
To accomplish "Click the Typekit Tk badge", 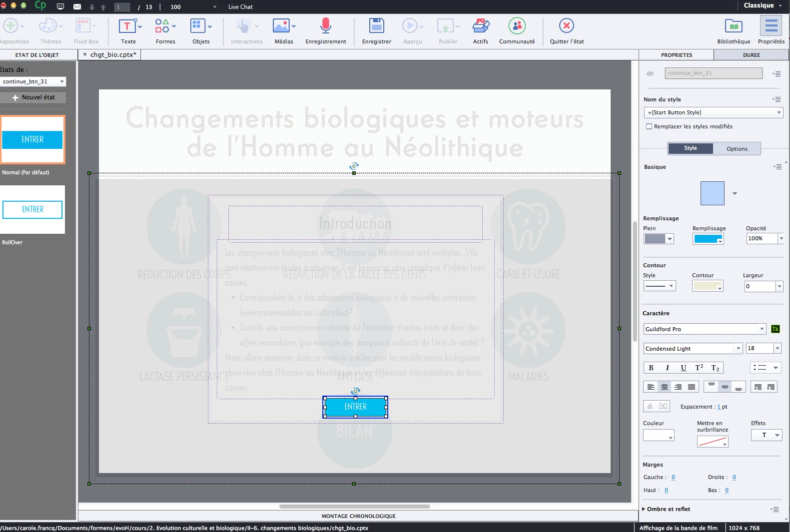I will click(776, 329).
